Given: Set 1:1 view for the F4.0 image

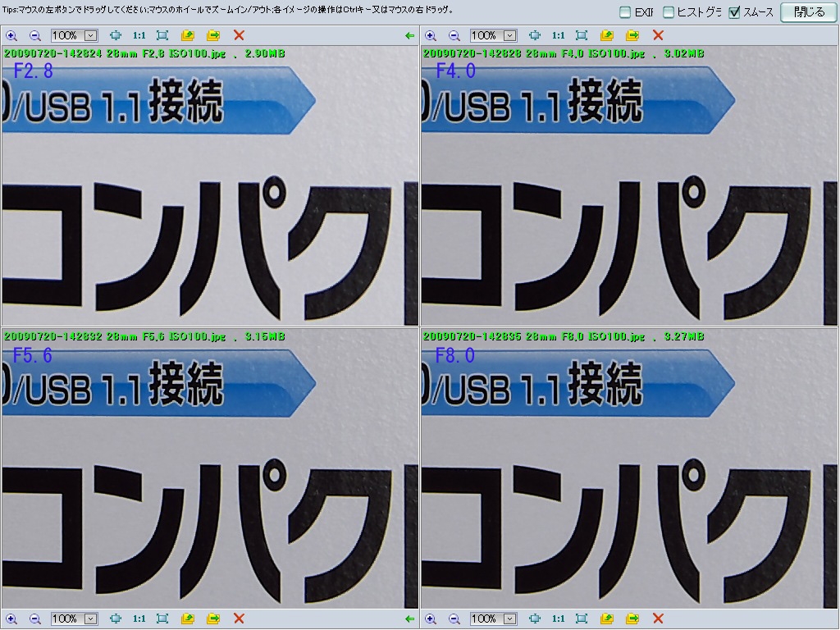Looking at the screenshot, I should 558,35.
